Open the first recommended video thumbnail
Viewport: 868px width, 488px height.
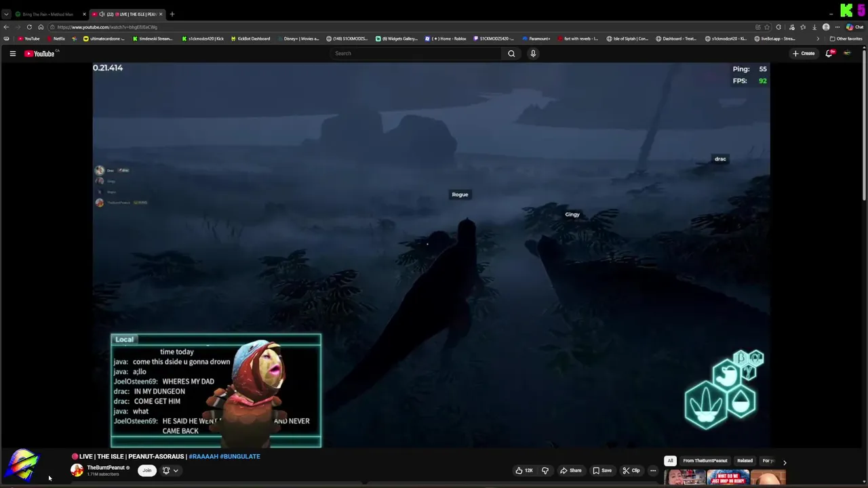pyautogui.click(x=684, y=478)
